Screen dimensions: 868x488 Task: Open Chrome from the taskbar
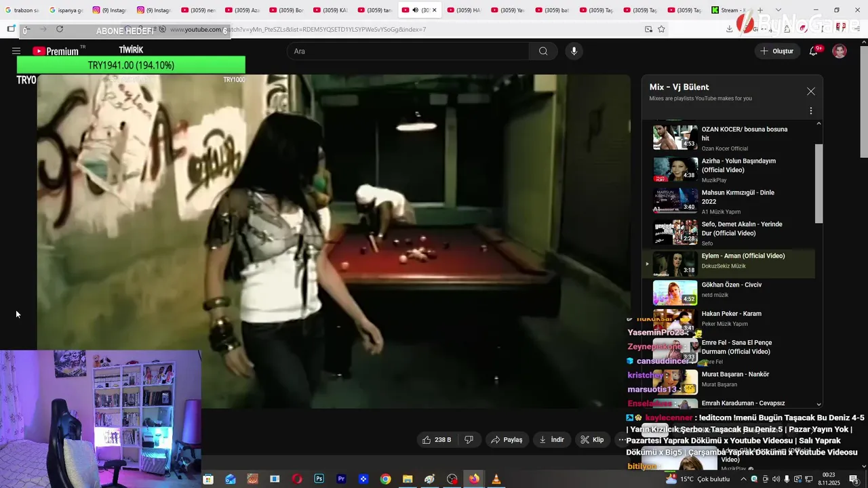click(385, 479)
